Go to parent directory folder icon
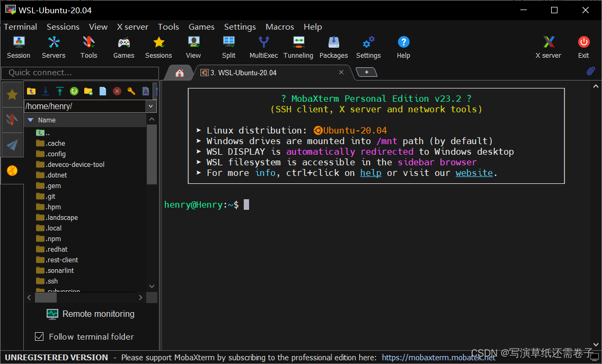Viewport: 602px width, 364px height. [x=31, y=91]
